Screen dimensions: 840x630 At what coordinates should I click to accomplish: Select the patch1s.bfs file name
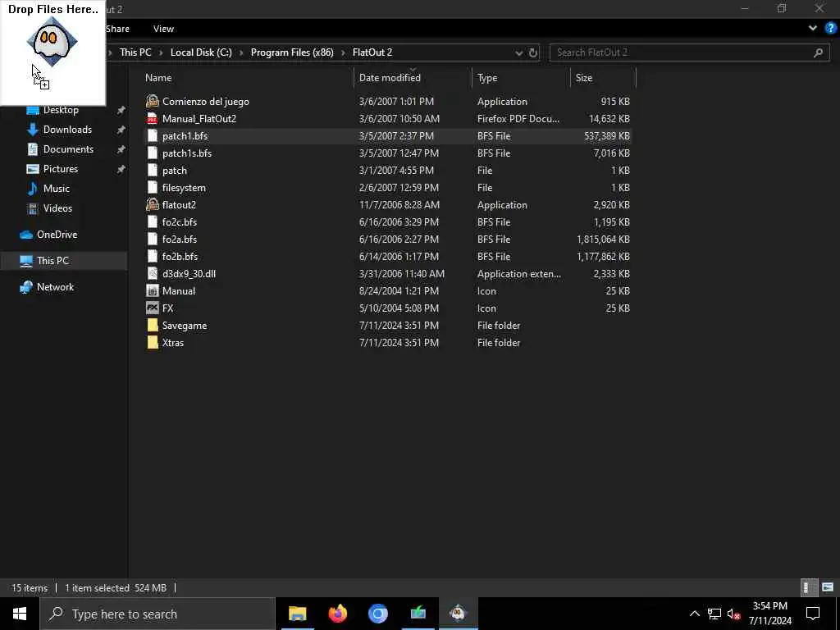click(187, 153)
